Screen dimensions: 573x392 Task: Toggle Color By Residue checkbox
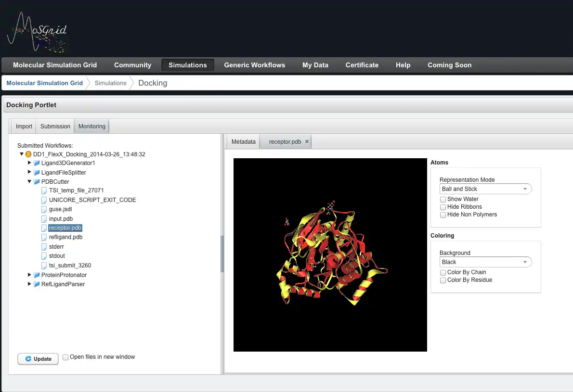pos(443,280)
